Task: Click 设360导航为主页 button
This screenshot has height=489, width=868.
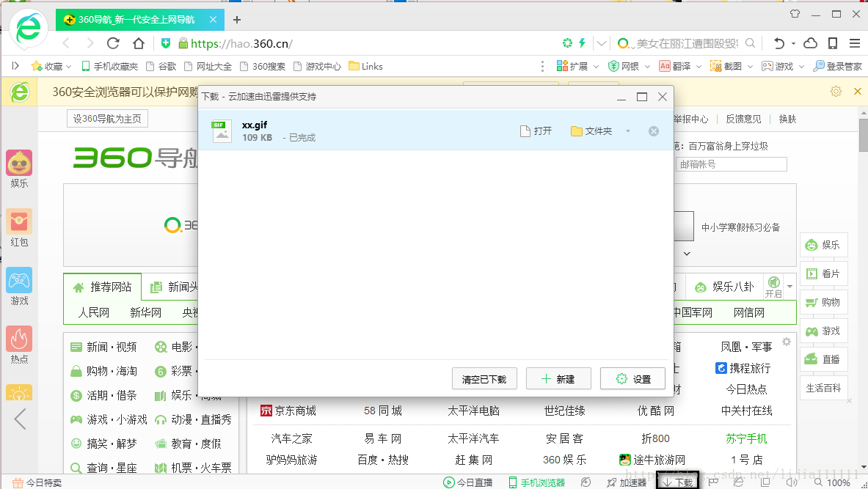Action: (x=107, y=119)
